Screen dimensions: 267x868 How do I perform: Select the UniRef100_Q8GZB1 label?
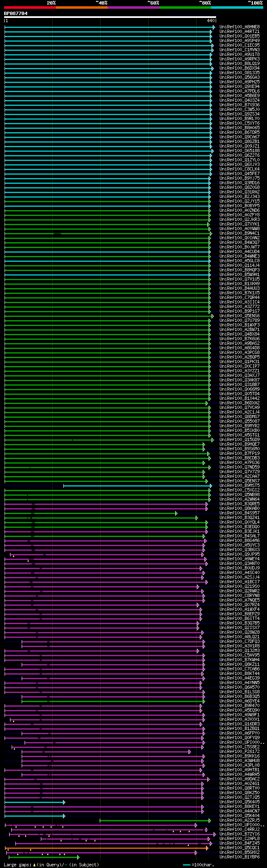click(239, 141)
